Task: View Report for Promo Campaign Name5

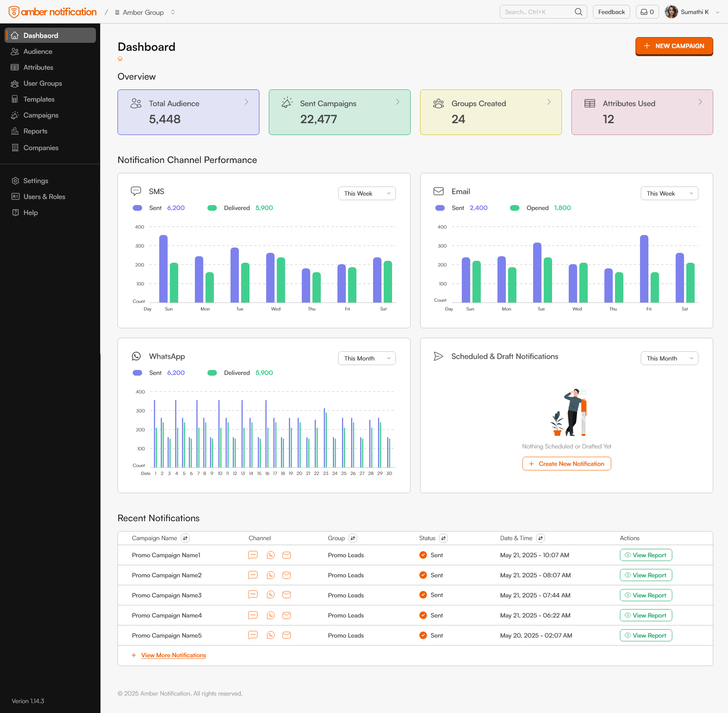Action: click(646, 635)
